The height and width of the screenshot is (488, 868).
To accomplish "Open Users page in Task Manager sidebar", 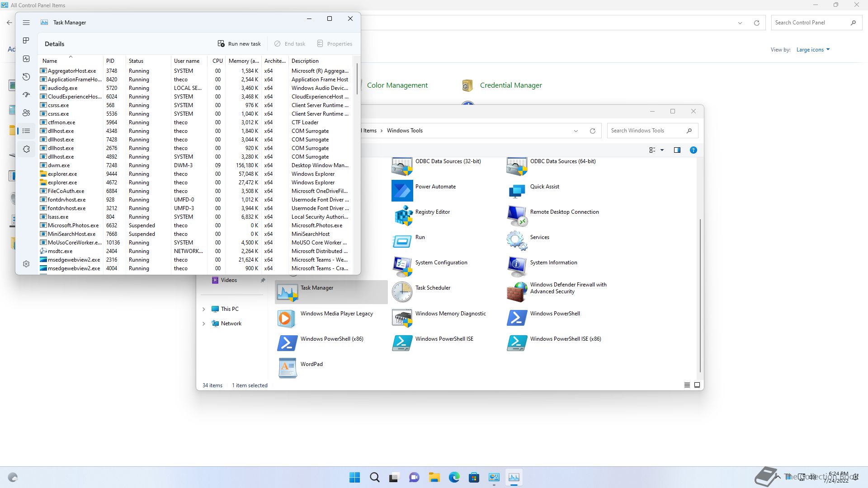I will pyautogui.click(x=26, y=113).
